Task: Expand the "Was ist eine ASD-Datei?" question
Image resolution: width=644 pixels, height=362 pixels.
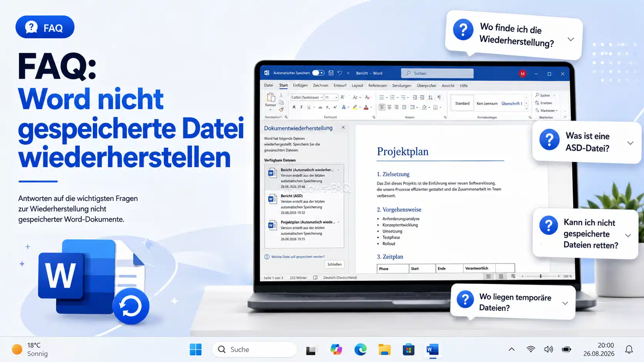Action: coord(630,143)
